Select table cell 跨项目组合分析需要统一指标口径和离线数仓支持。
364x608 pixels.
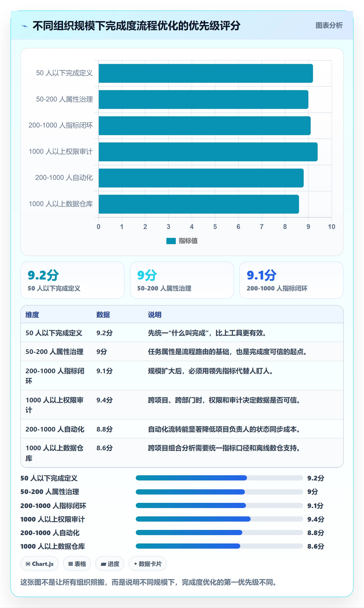click(224, 448)
